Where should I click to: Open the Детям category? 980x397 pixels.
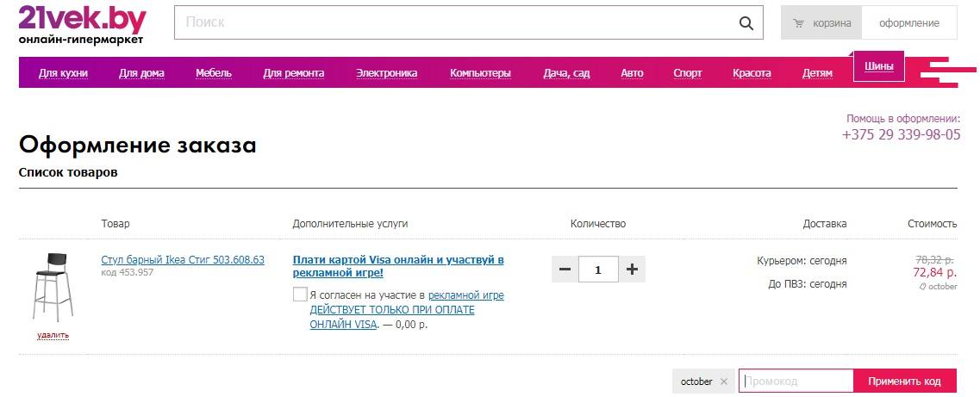click(817, 73)
